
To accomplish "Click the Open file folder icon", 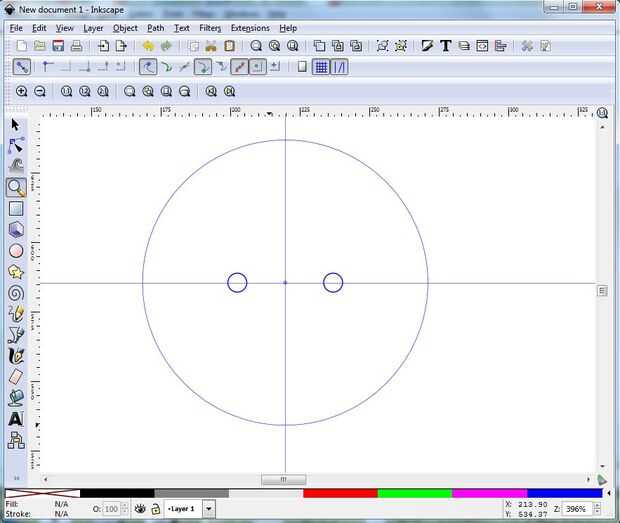I will pos(40,46).
